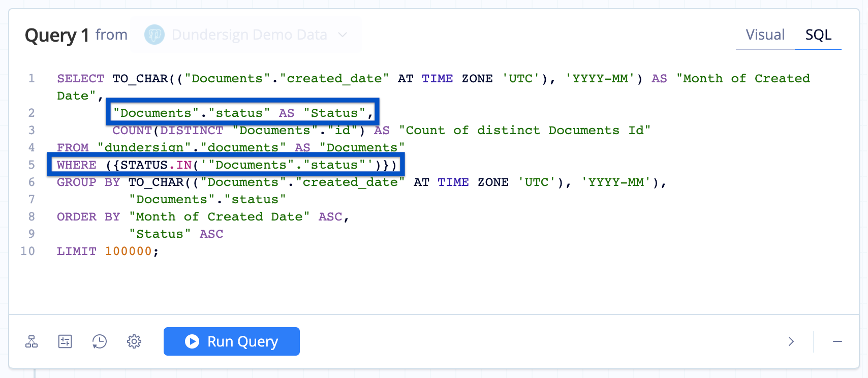Click the "Status" ASC line 9

pos(176,234)
